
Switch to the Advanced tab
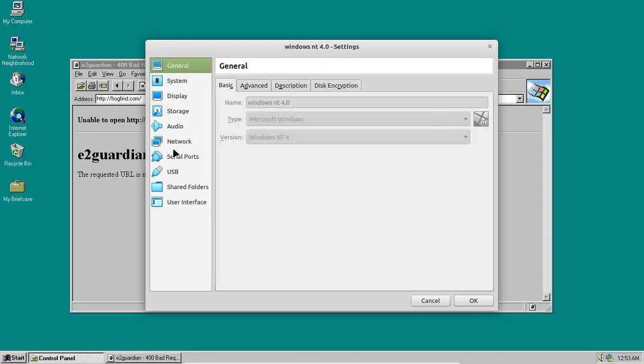click(254, 85)
